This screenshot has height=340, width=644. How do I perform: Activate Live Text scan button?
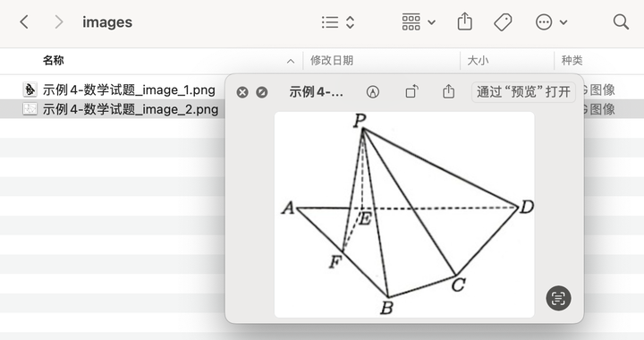[x=558, y=298]
